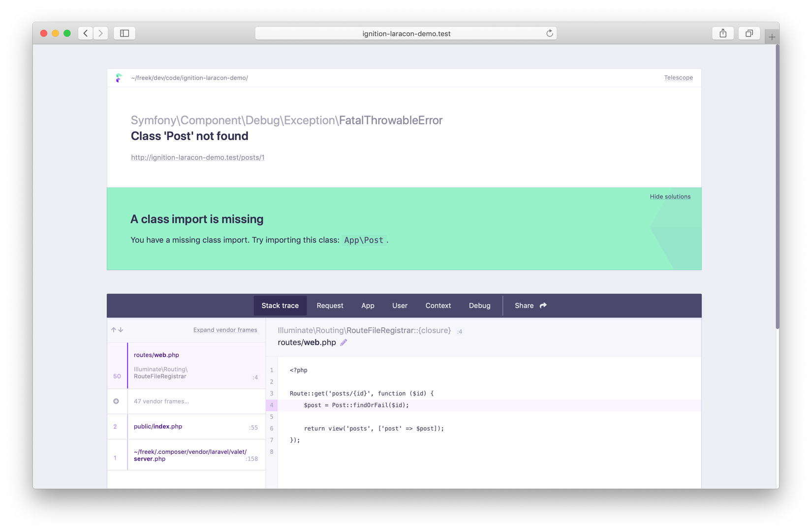Select the public/index.php stack frame
This screenshot has height=532, width=812.
click(x=187, y=427)
